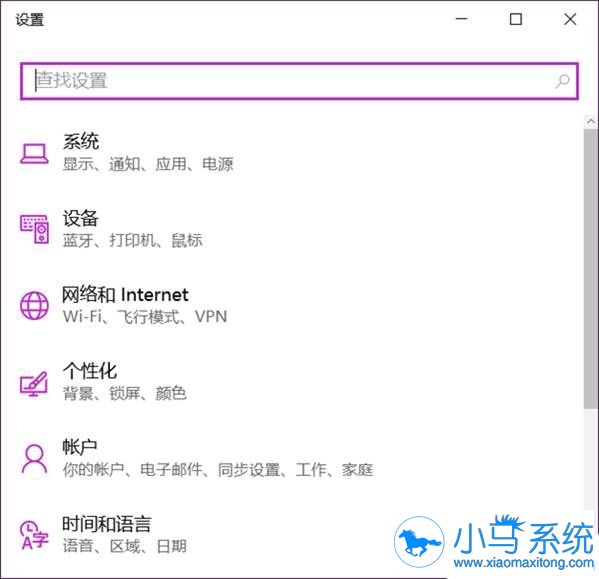Click the Time and Language icon
The height and width of the screenshot is (579, 599).
[x=34, y=535]
